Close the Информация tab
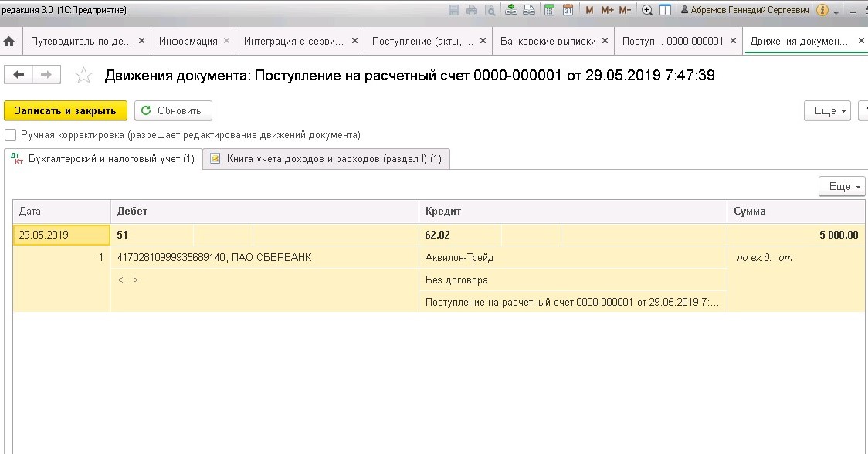 [226, 41]
